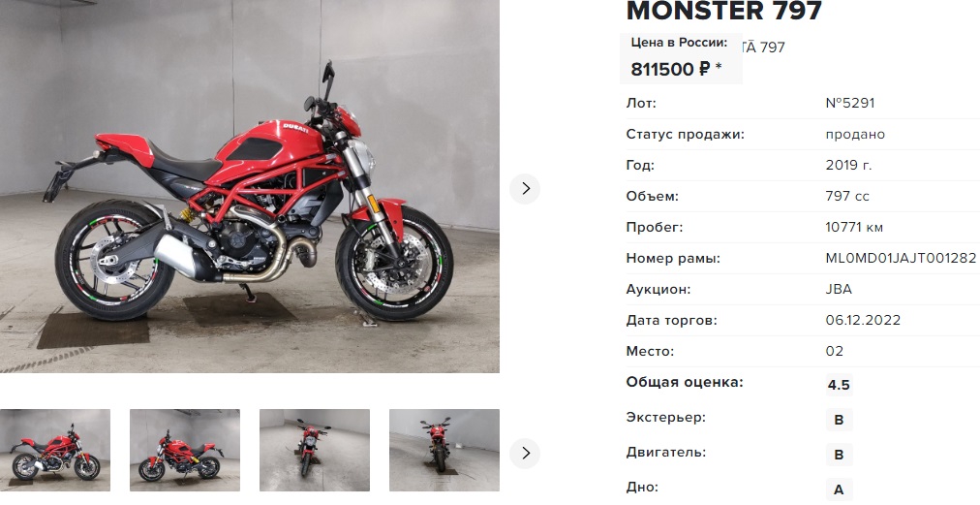Click the Цена в России label
The width and height of the screenshot is (980, 505).
[x=679, y=43]
